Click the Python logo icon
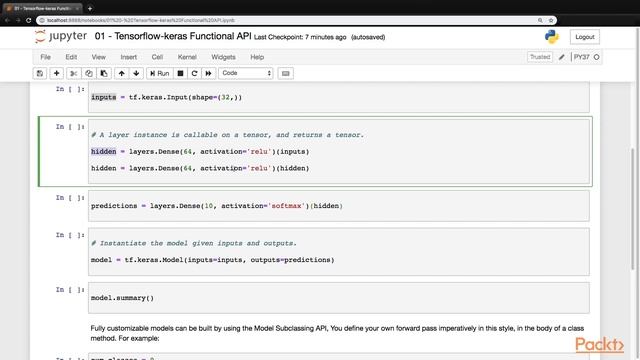The width and height of the screenshot is (640, 360). tap(551, 37)
